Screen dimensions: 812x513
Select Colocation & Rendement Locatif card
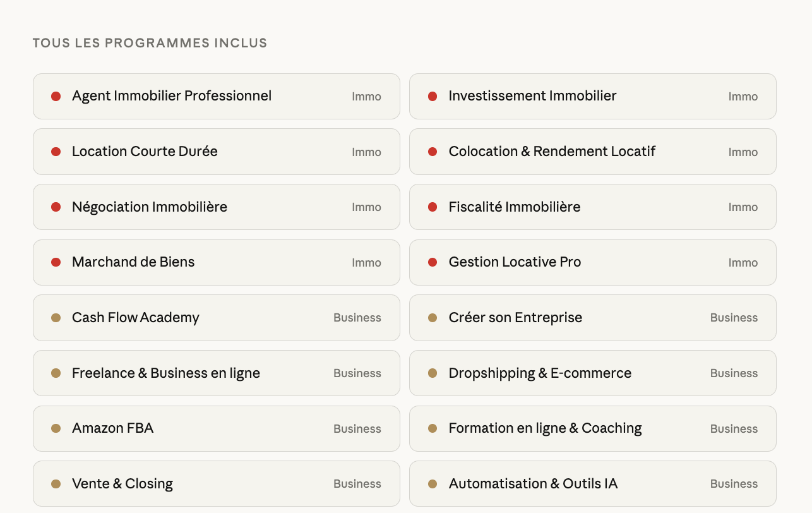(552, 152)
